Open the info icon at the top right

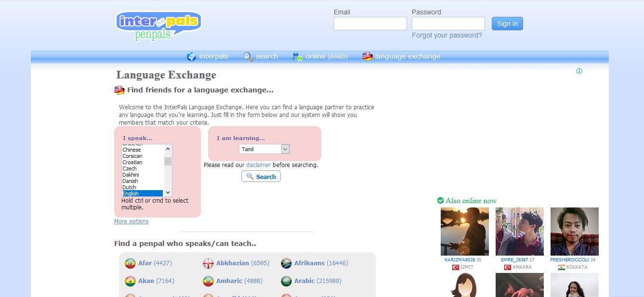tap(579, 71)
